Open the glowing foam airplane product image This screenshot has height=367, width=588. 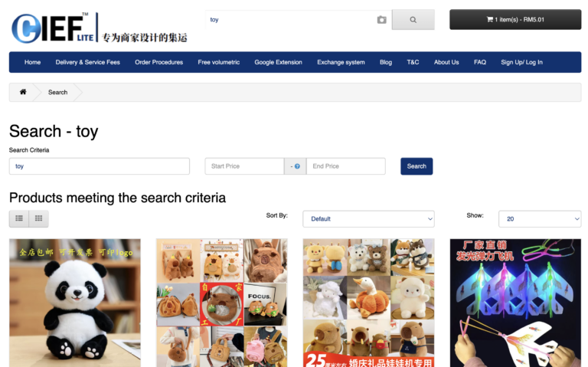click(x=515, y=303)
